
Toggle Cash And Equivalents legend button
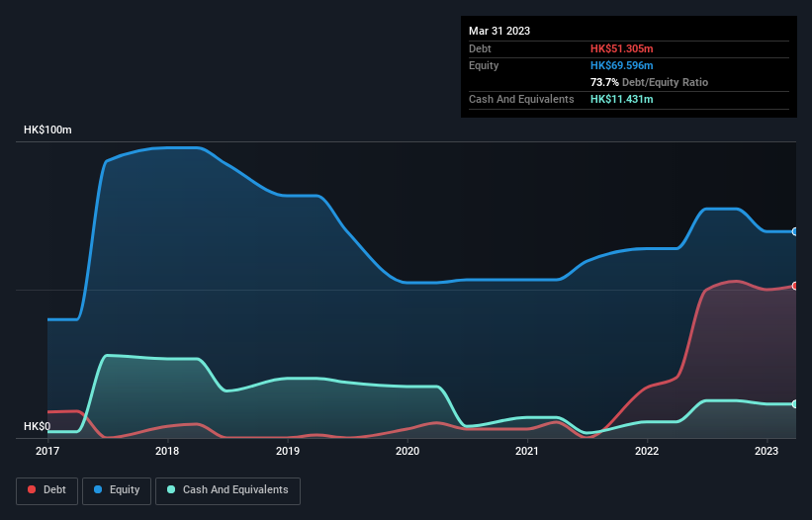[227, 490]
